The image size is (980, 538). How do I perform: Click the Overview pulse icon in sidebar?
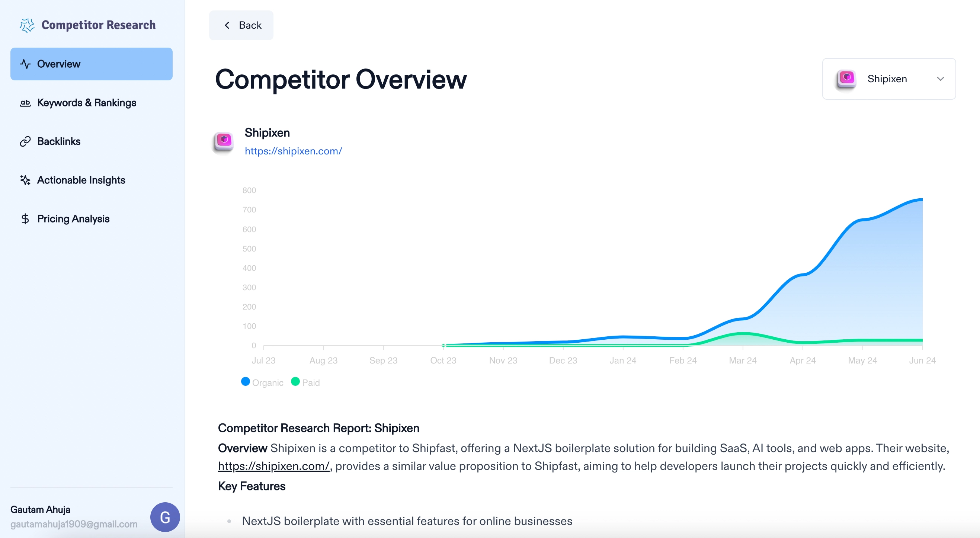[x=25, y=64]
